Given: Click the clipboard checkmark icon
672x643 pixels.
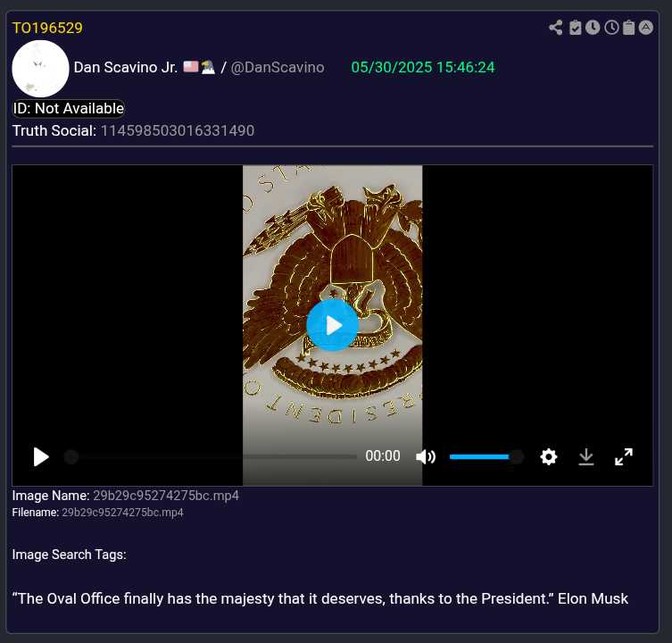Looking at the screenshot, I should pos(576,28).
